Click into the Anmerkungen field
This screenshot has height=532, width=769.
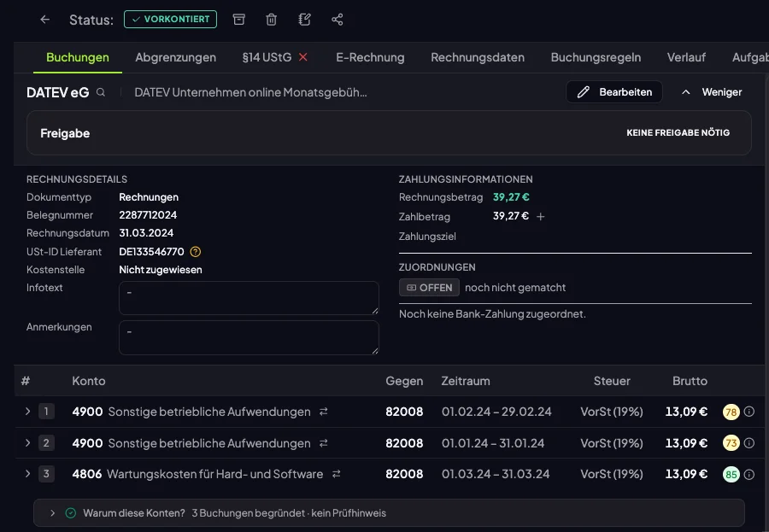(x=249, y=337)
